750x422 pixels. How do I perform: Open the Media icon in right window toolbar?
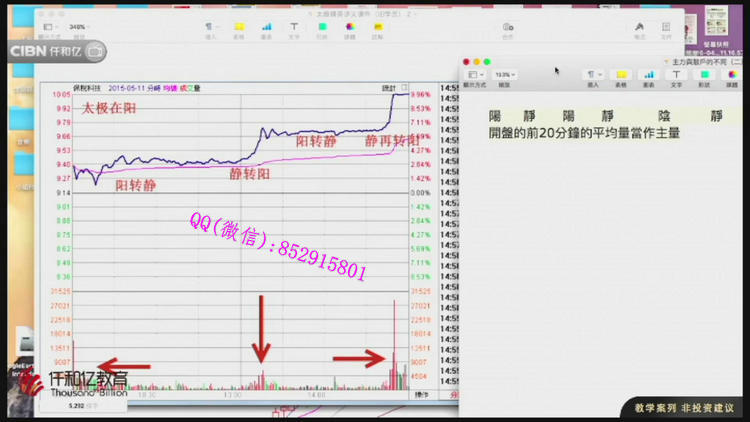click(x=732, y=75)
